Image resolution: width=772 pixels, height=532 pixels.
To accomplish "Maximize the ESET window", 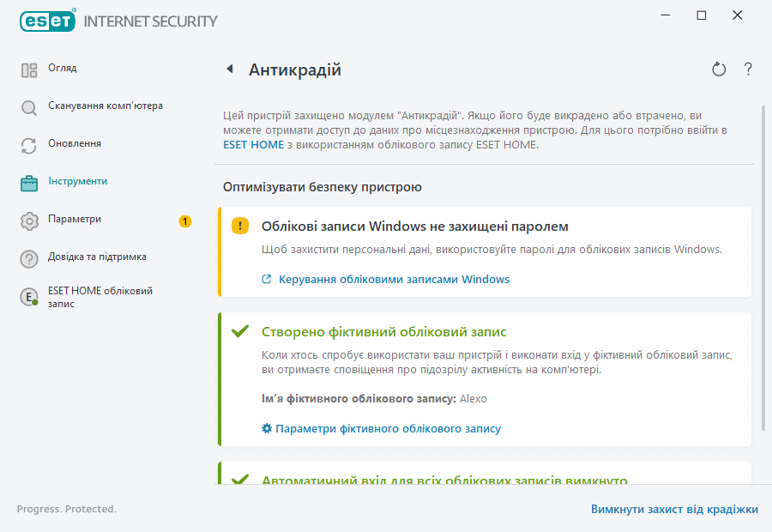I will pyautogui.click(x=702, y=15).
